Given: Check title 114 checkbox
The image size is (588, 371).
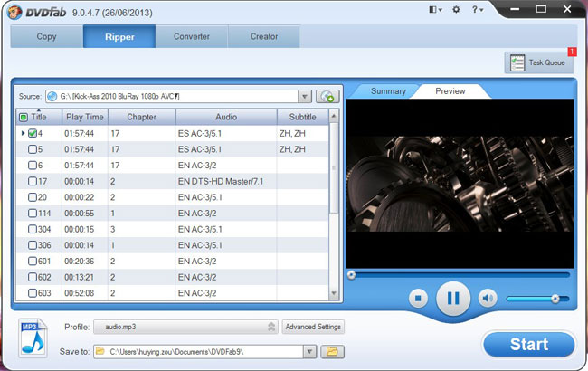Looking at the screenshot, I should tap(33, 213).
